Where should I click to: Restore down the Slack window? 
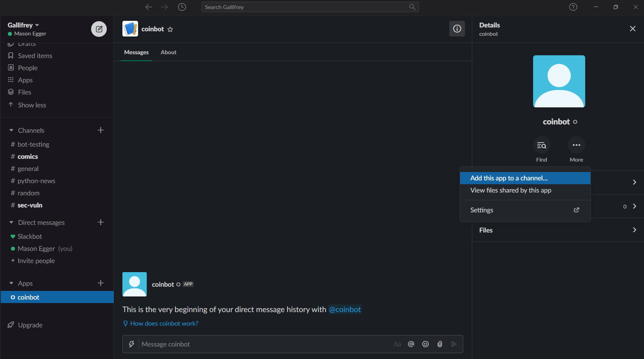[616, 7]
